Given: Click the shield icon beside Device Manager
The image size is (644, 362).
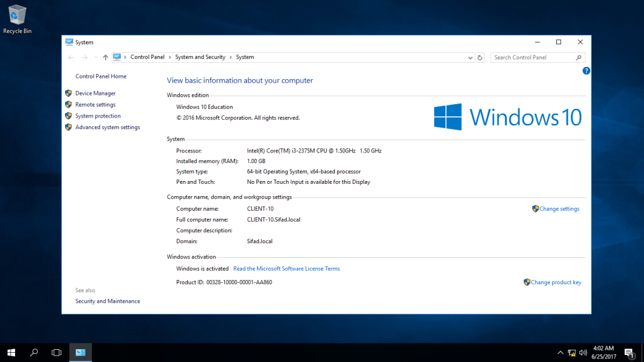Looking at the screenshot, I should (x=69, y=93).
